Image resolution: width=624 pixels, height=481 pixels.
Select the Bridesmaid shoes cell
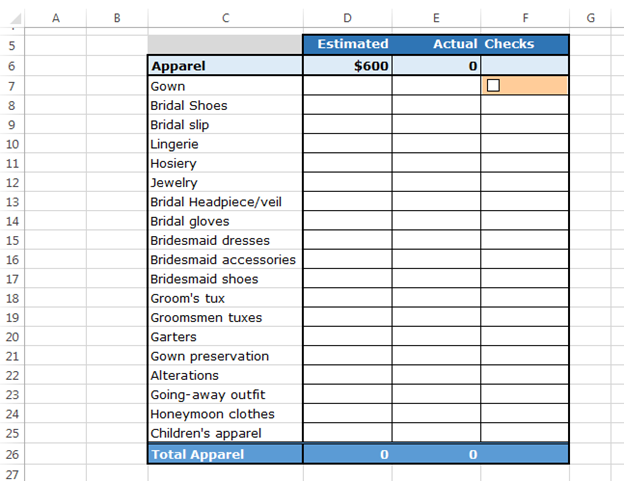(225, 279)
